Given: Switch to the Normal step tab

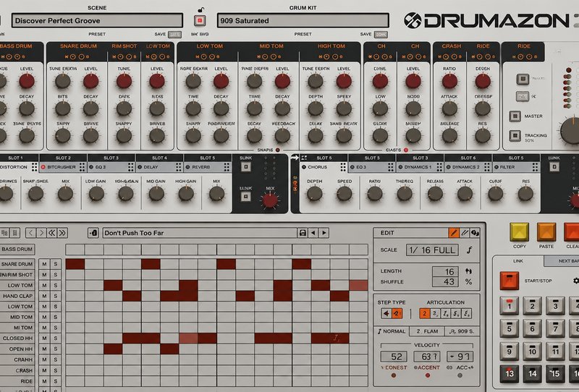Looking at the screenshot, I should (x=392, y=331).
